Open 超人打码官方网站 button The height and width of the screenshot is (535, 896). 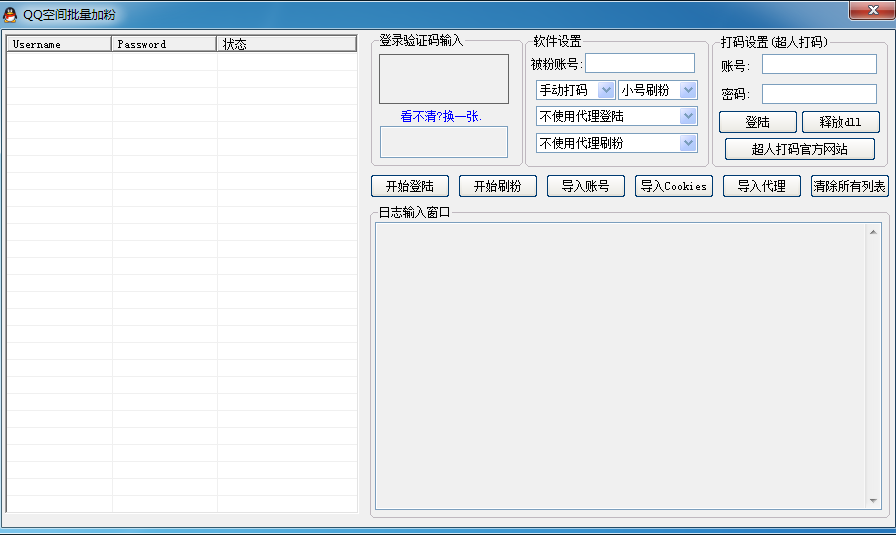click(799, 149)
